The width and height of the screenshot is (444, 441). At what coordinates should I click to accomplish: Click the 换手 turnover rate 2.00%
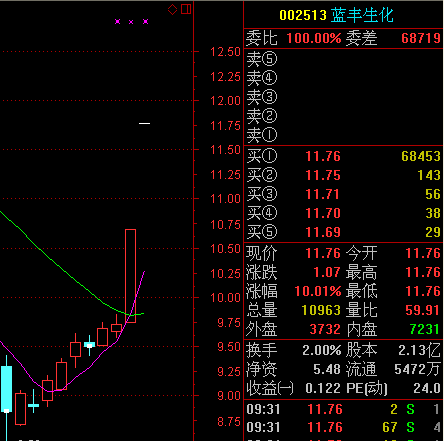tap(322, 350)
